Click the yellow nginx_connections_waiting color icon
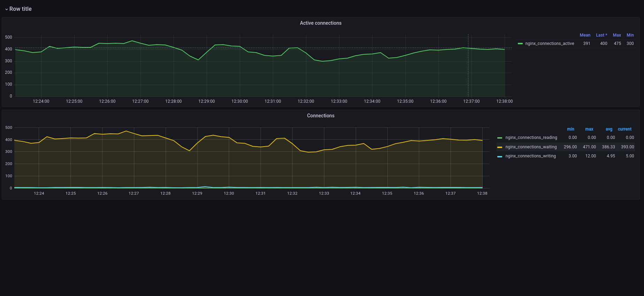Screen dimensions: 644x296 [500, 147]
